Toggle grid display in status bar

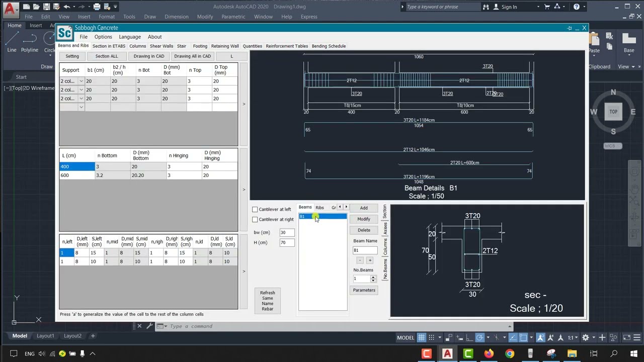click(x=421, y=337)
